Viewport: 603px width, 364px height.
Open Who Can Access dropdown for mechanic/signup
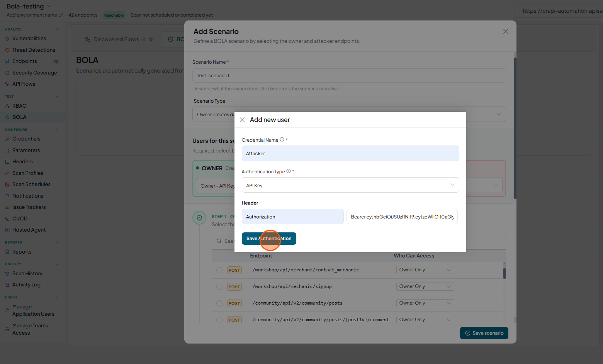coord(425,287)
